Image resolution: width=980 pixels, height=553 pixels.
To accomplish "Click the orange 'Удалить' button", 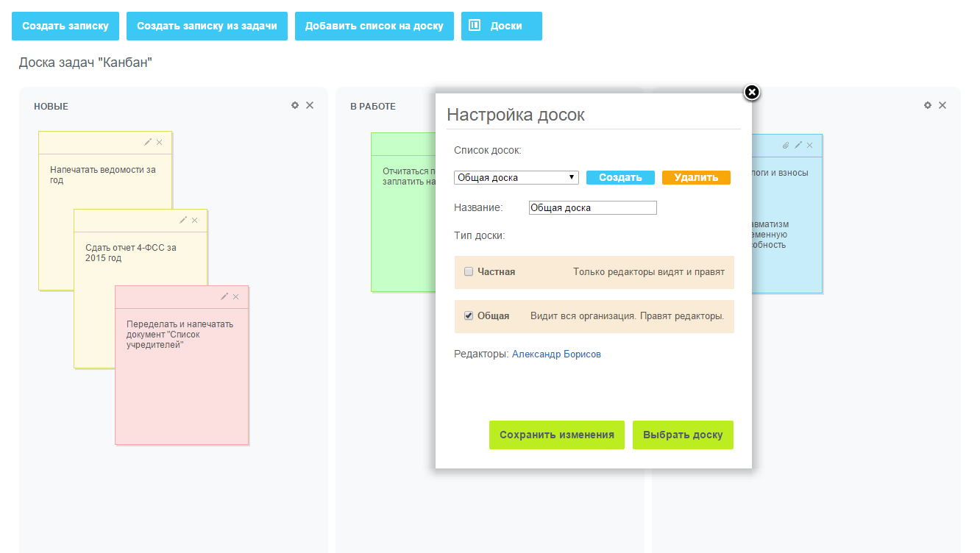I will [696, 177].
